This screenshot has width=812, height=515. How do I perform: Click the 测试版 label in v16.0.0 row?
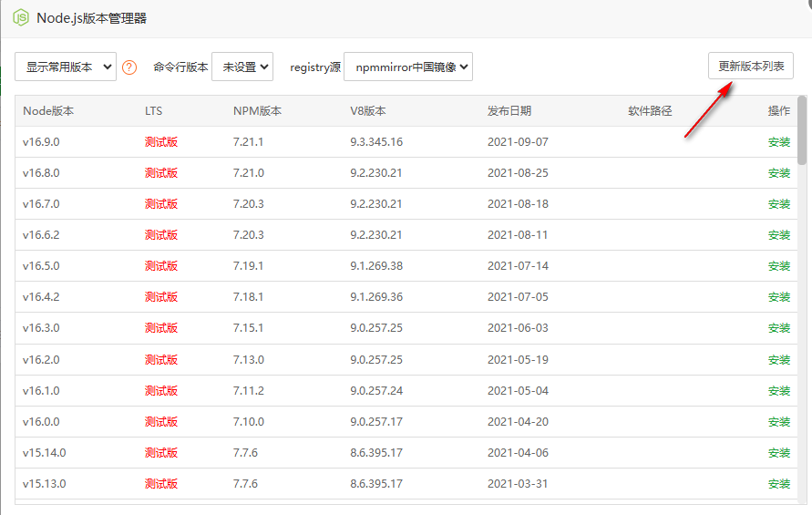161,422
